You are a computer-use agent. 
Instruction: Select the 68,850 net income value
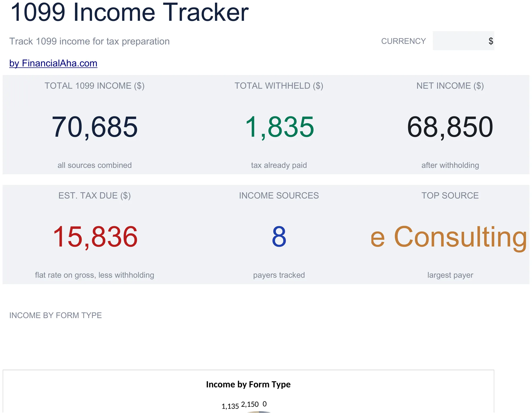[450, 127]
